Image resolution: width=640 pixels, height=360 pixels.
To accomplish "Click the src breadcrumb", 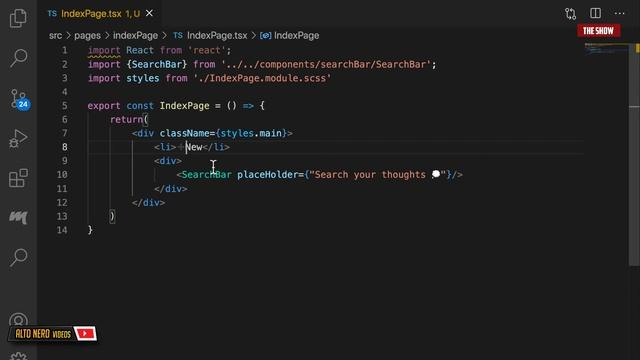I will (x=56, y=36).
